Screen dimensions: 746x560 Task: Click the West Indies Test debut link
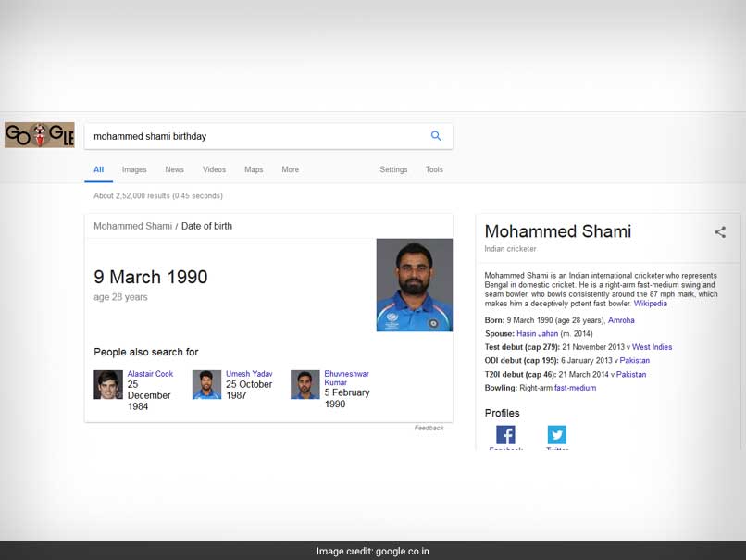652,347
